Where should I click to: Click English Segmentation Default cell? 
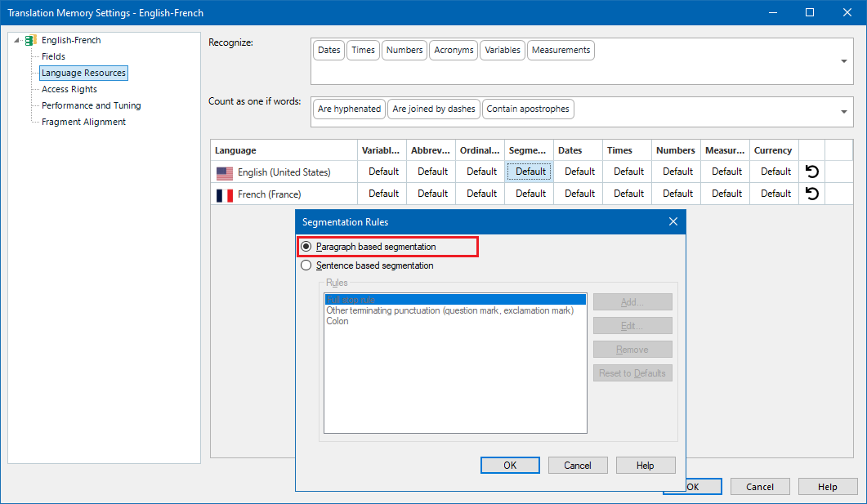[530, 172]
